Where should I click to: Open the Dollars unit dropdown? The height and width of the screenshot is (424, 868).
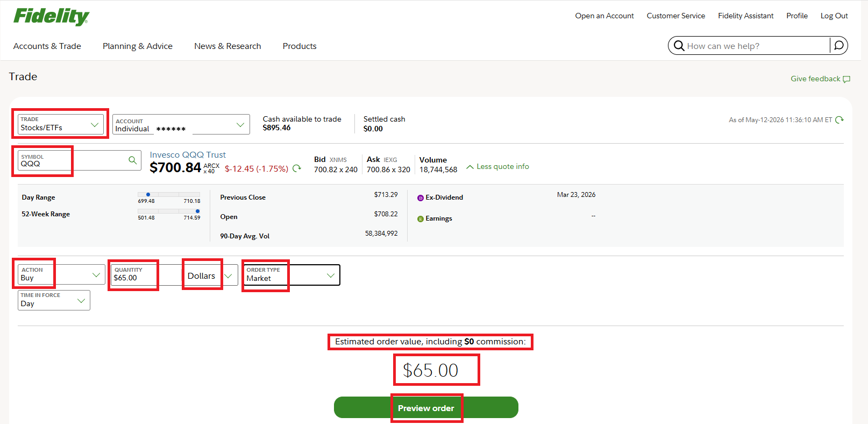(209, 275)
